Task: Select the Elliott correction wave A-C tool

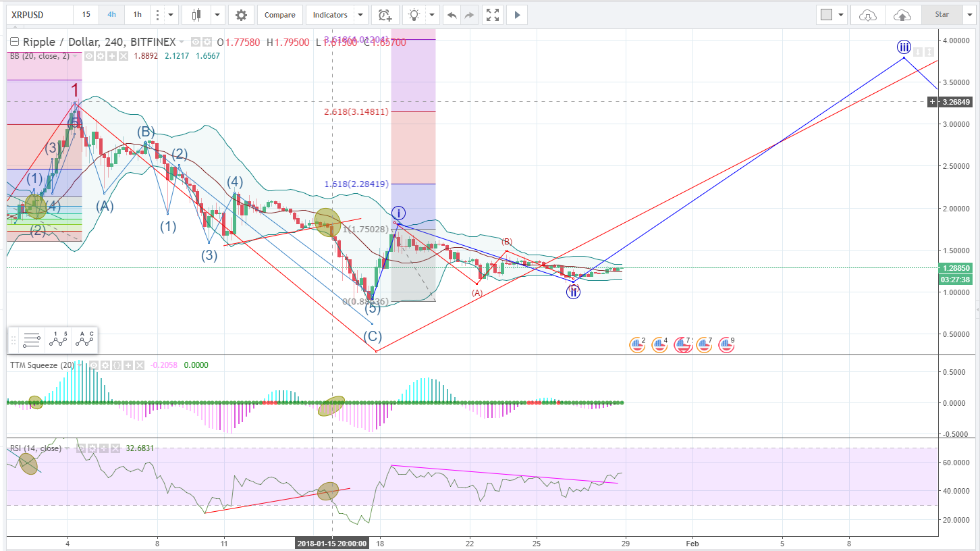Action: [x=85, y=340]
